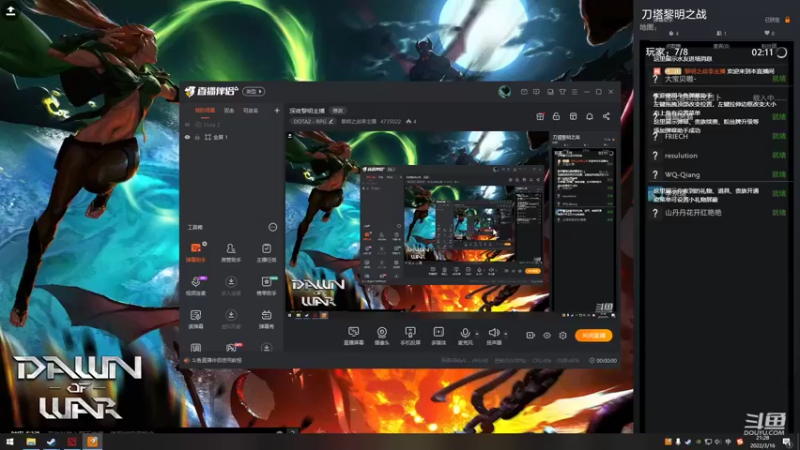The image size is (800, 450).
Task: Open Dota 2 red taskbar icon
Action: (72, 442)
